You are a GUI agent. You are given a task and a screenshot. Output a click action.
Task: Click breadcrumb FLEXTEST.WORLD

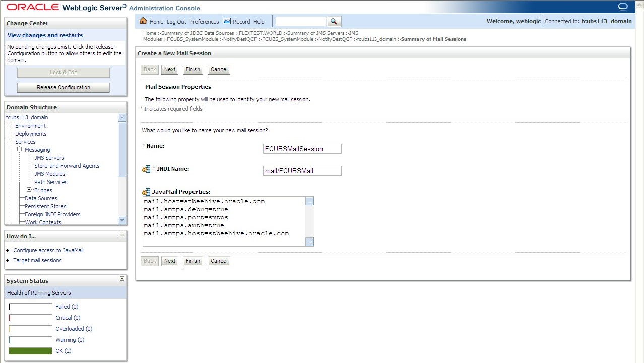[x=261, y=33]
